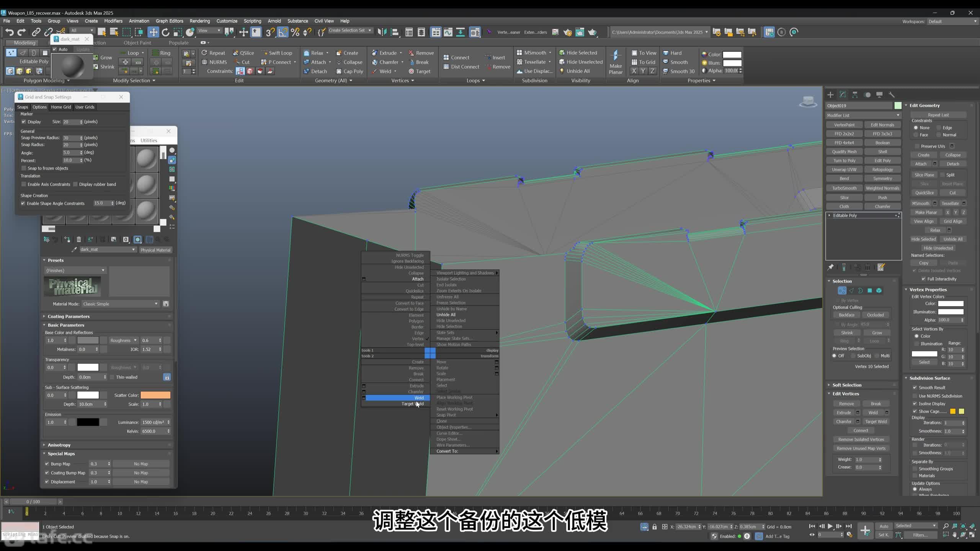Image resolution: width=980 pixels, height=551 pixels.
Task: Select the Move transform tool icon
Action: pos(153,32)
